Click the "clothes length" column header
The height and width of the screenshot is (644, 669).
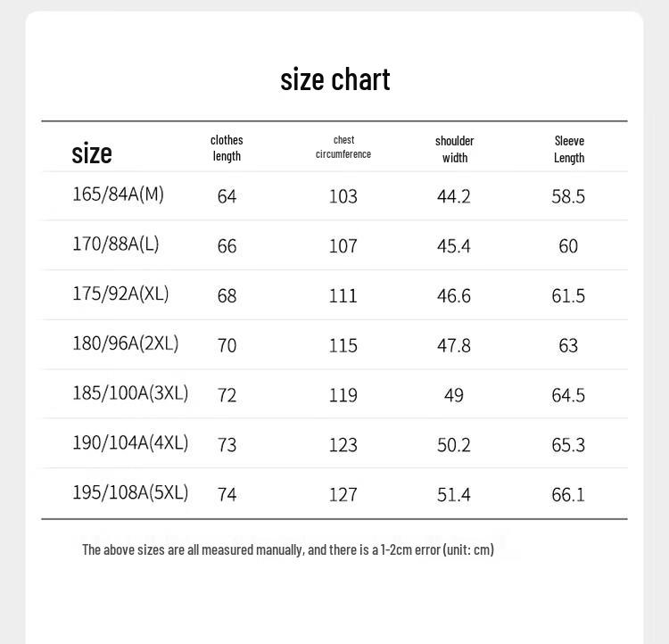227,148
